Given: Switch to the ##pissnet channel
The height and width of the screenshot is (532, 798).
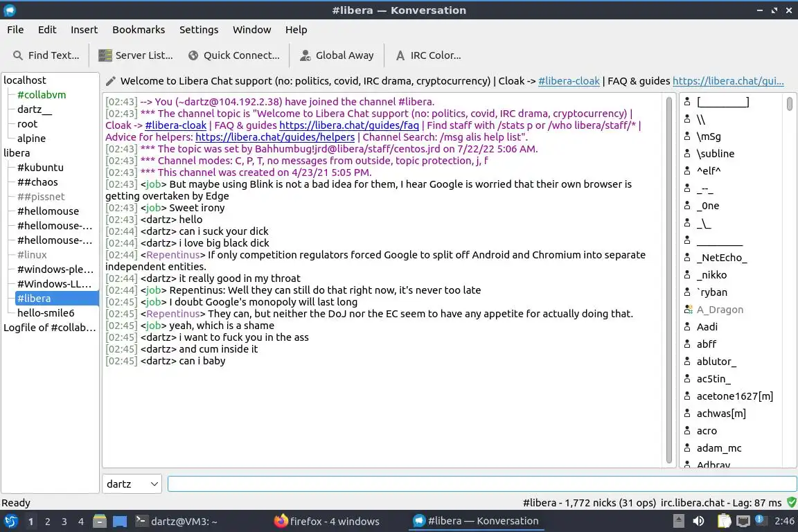Looking at the screenshot, I should (x=41, y=197).
